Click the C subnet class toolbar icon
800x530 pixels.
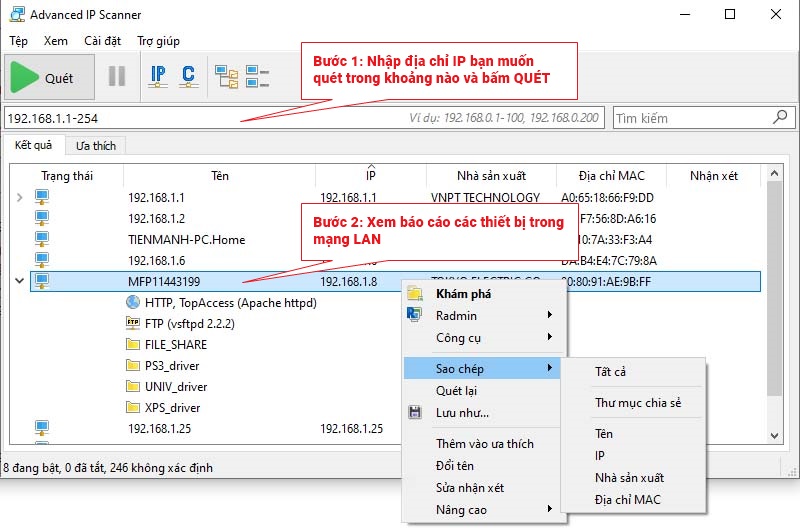click(188, 77)
